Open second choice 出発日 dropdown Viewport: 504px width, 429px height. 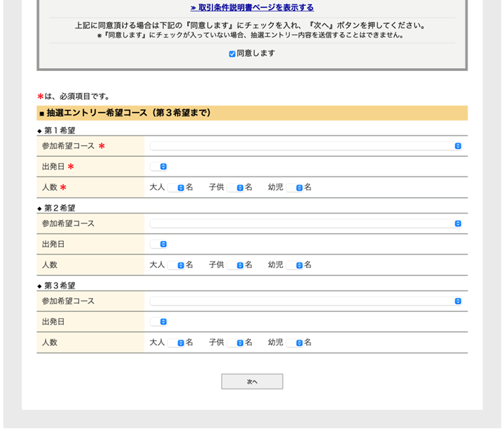pyautogui.click(x=159, y=244)
